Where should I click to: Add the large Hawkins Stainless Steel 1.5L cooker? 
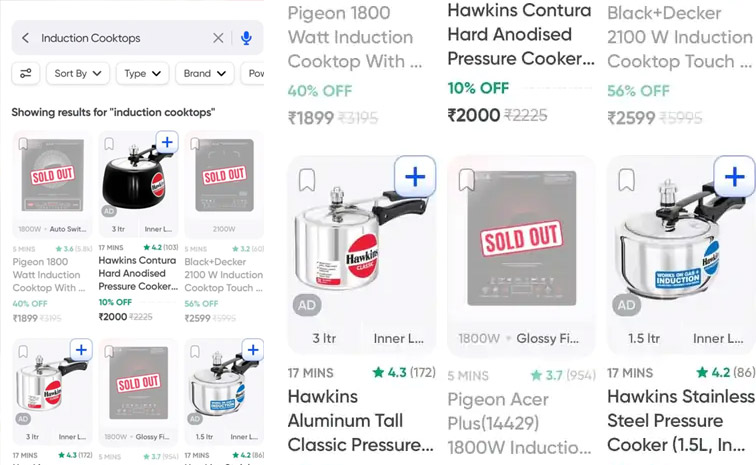coord(734,177)
